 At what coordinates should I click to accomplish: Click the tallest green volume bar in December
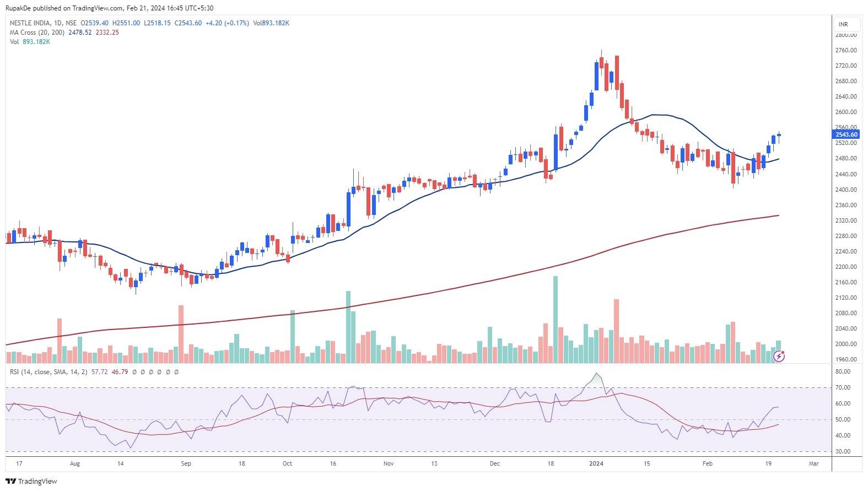coord(556,320)
